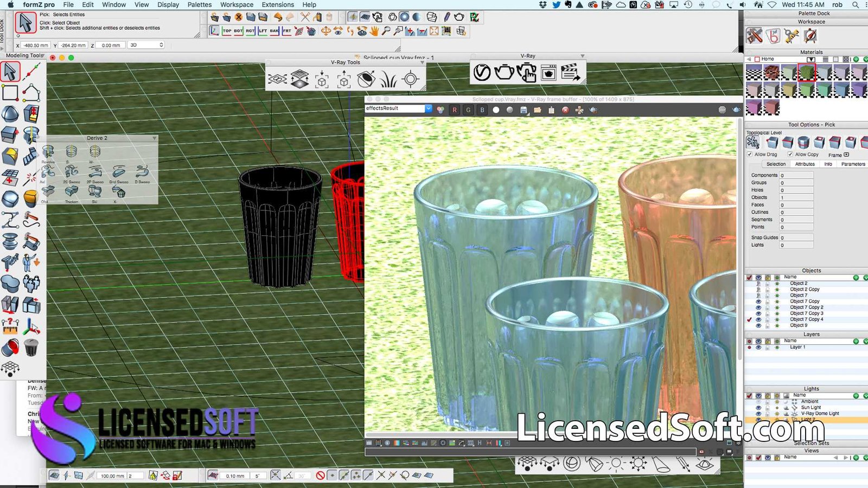868x488 pixels.
Task: Select Object 7 Copy 4 in Objects list
Action: coord(806,319)
